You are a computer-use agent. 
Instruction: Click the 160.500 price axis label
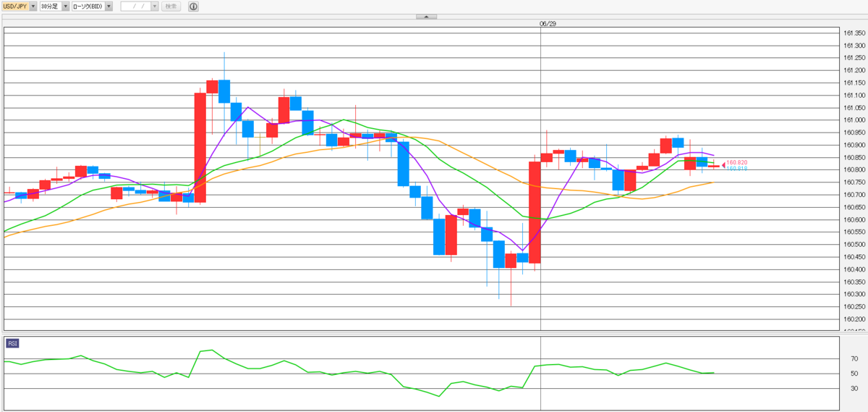(855, 244)
